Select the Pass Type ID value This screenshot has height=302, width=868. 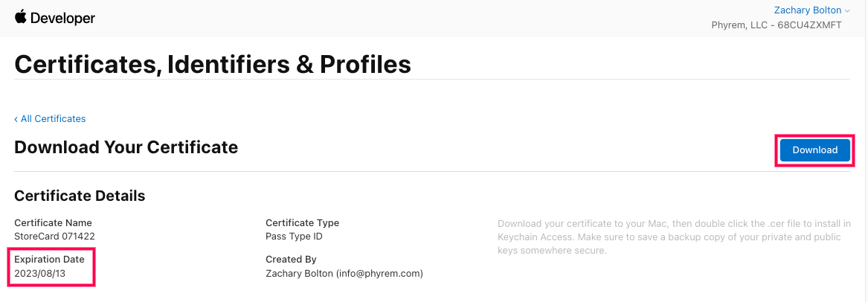coord(294,237)
